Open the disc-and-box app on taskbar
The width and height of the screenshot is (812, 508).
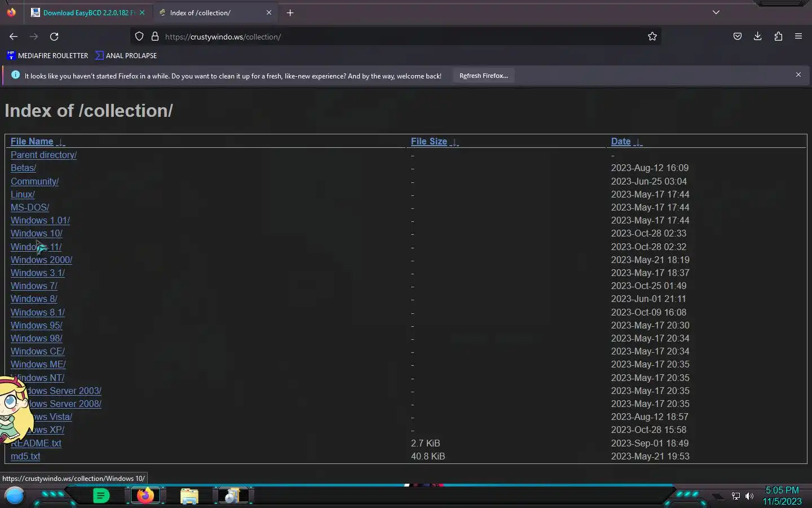[x=232, y=496]
